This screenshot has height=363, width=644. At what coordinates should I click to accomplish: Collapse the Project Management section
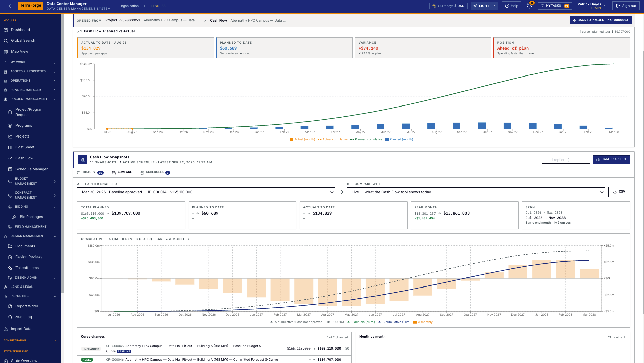[x=30, y=99]
